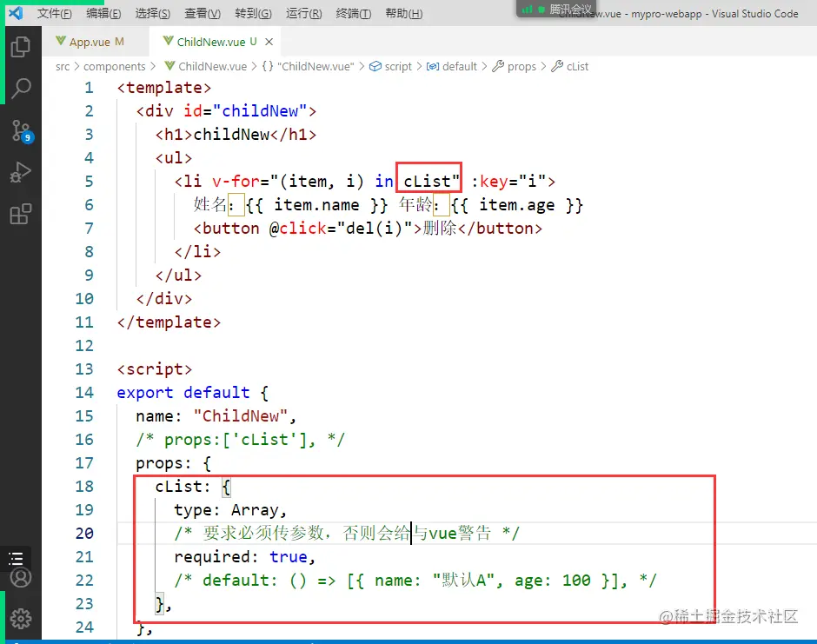Viewport: 817px width, 644px height.
Task: Click the closing </template> tag
Action: [169, 322]
